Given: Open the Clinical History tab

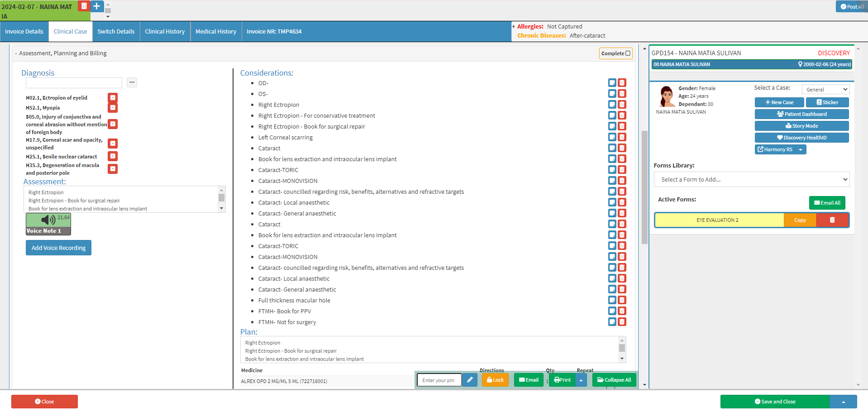Looking at the screenshot, I should click(165, 32).
